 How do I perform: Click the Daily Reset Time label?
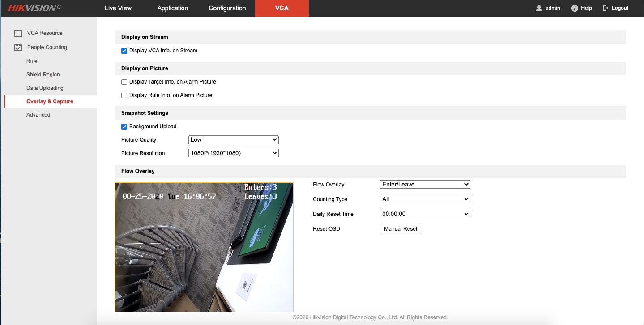(333, 214)
